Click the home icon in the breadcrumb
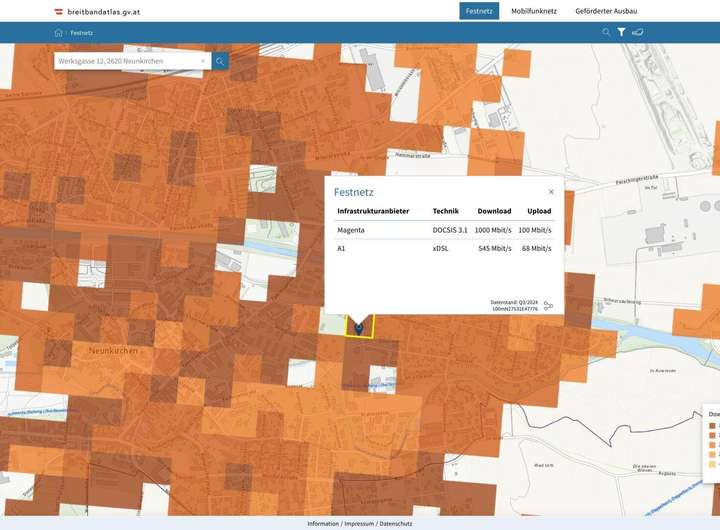Image resolution: width=720 pixels, height=530 pixels. [x=58, y=32]
